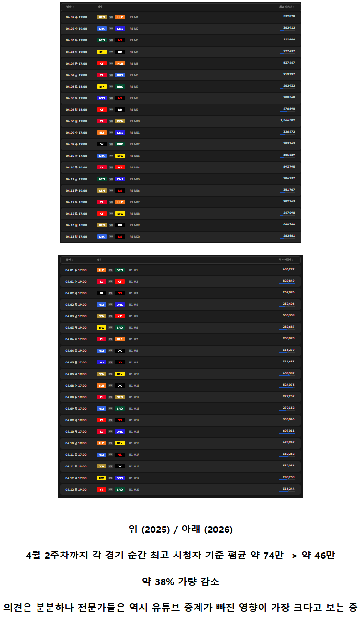Select BRO badge in HLE vs BRO match
Image resolution: width=364 pixels, height=621 pixels.
tap(120, 270)
